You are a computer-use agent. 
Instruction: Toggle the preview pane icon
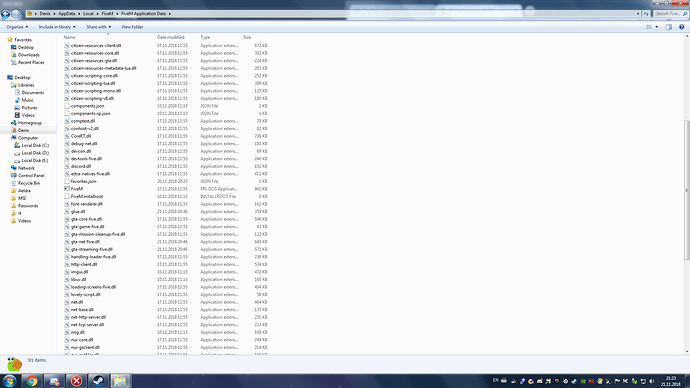668,27
